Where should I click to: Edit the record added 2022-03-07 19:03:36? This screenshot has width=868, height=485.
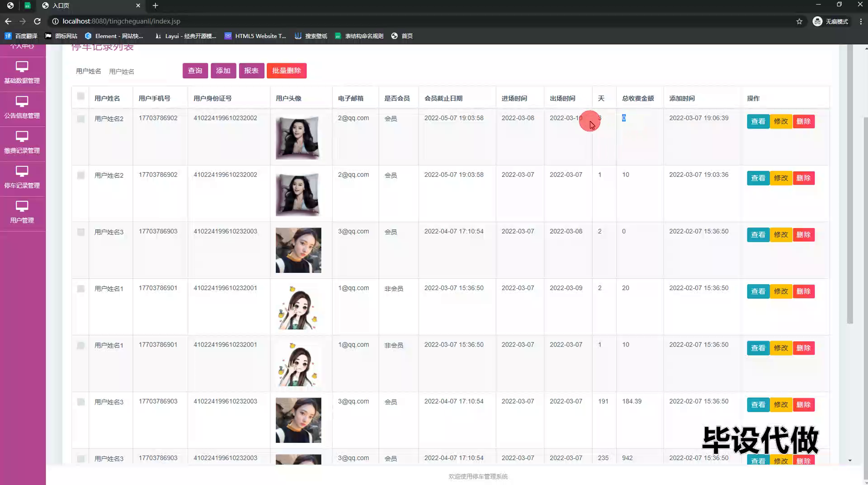(781, 178)
